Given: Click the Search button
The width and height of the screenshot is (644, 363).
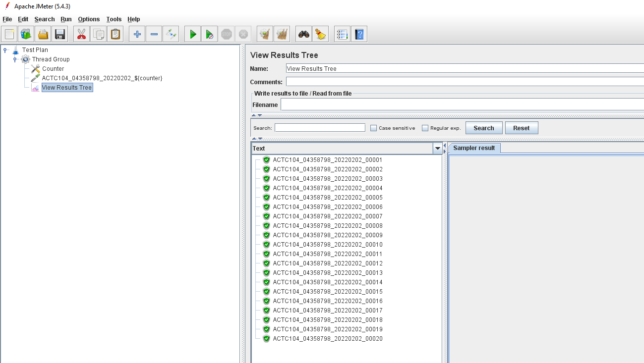Looking at the screenshot, I should coord(484,128).
